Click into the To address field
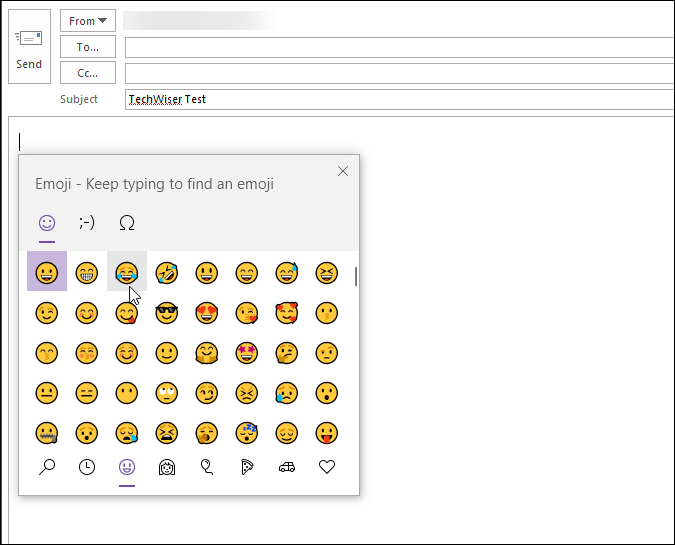 pyautogui.click(x=400, y=47)
